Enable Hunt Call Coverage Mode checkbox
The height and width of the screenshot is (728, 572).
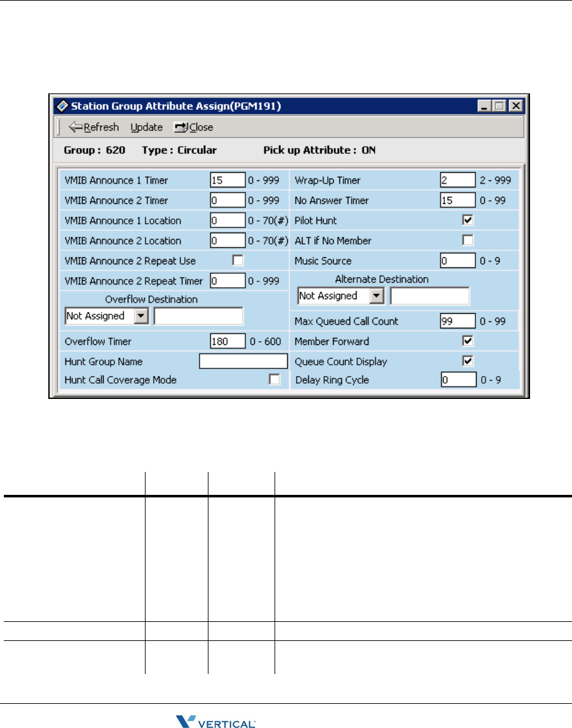(275, 379)
